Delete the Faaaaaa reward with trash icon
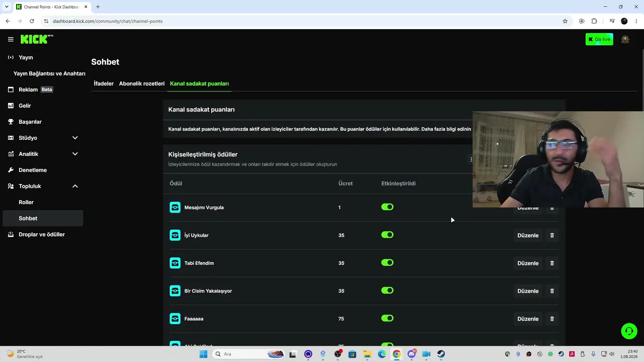 click(x=552, y=319)
